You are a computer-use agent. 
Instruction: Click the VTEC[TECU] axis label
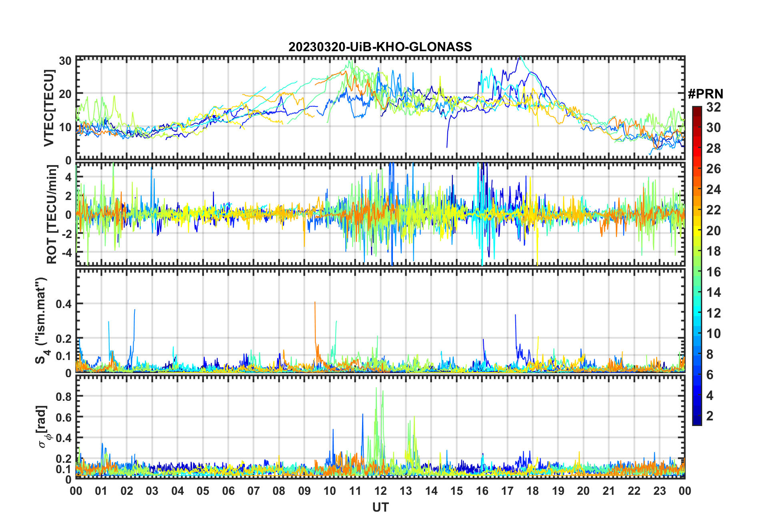coord(49,108)
